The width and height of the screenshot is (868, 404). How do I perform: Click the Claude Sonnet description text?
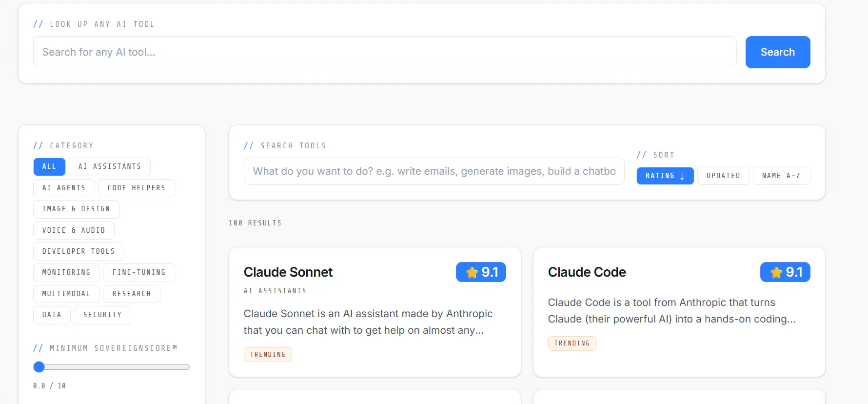coord(368,322)
